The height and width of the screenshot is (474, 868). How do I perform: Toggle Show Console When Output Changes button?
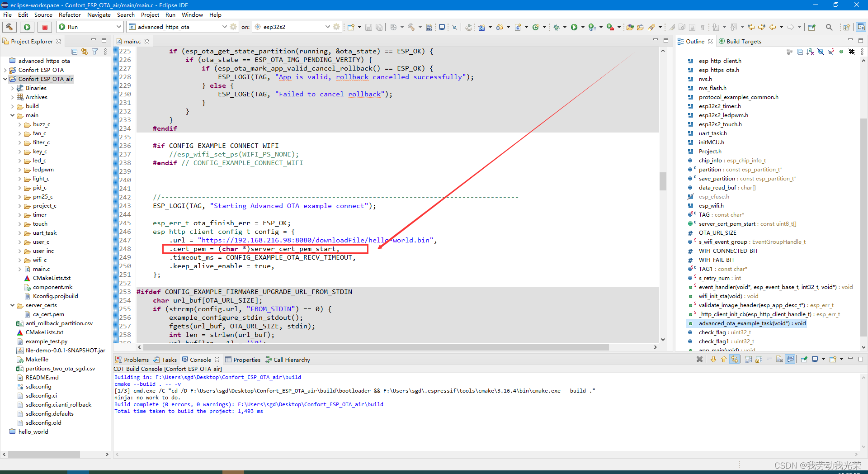[x=791, y=359]
